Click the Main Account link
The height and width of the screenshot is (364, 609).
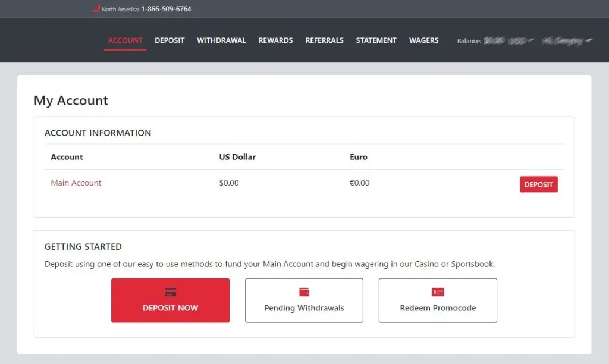pyautogui.click(x=76, y=183)
